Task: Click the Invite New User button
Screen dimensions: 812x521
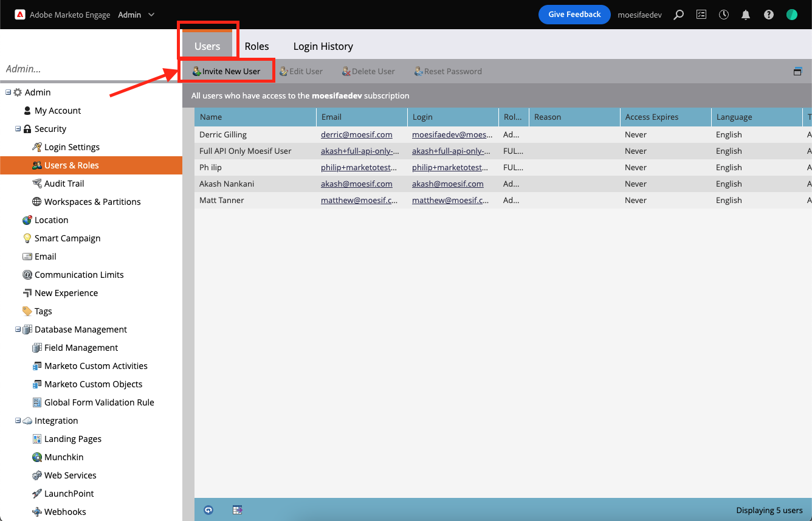Action: tap(226, 71)
